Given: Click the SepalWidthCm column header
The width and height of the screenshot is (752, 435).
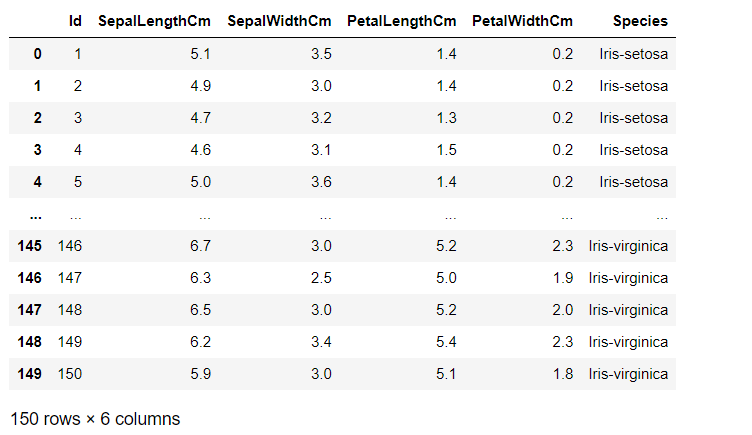Looking at the screenshot, I should [279, 21].
